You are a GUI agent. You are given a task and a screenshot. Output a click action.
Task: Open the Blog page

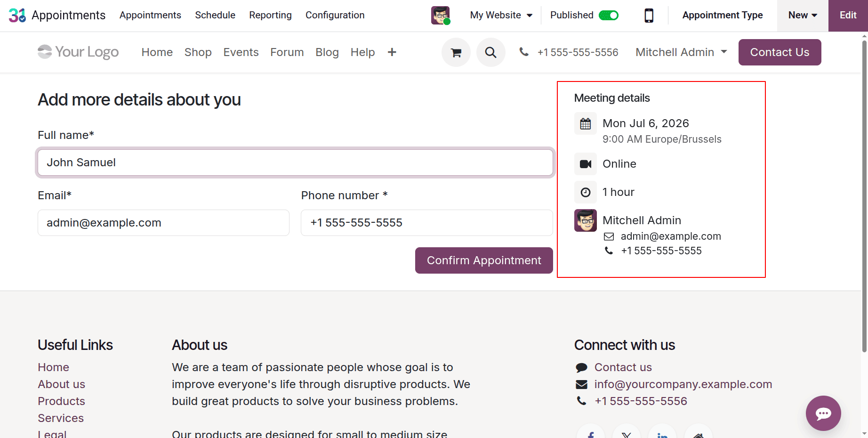pyautogui.click(x=327, y=52)
